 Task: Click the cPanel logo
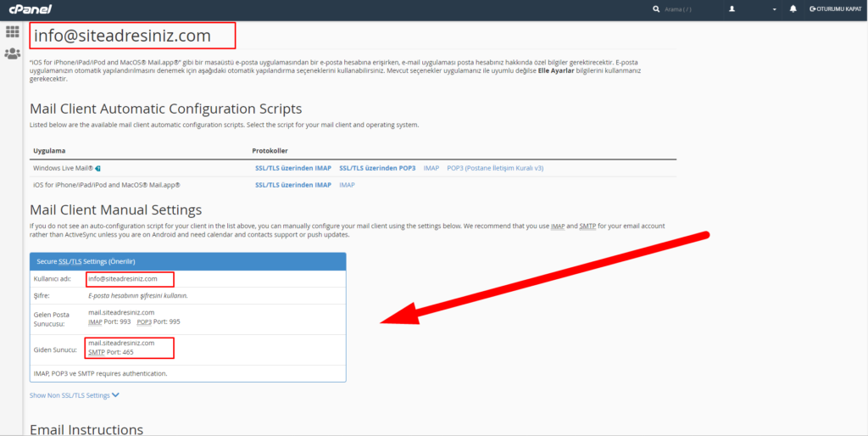coord(29,9)
